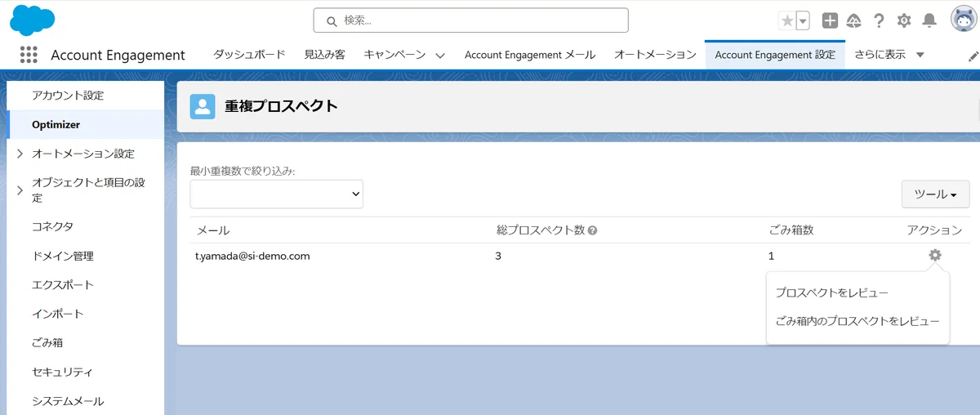Select プロスペクトをレビュー menu item
Screen dimensions: 980x415
click(831, 292)
